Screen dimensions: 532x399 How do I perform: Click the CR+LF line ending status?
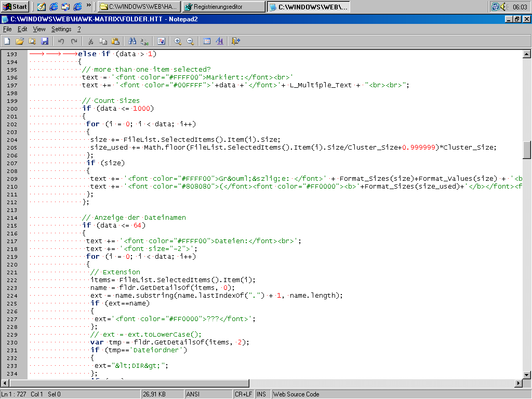(x=243, y=394)
